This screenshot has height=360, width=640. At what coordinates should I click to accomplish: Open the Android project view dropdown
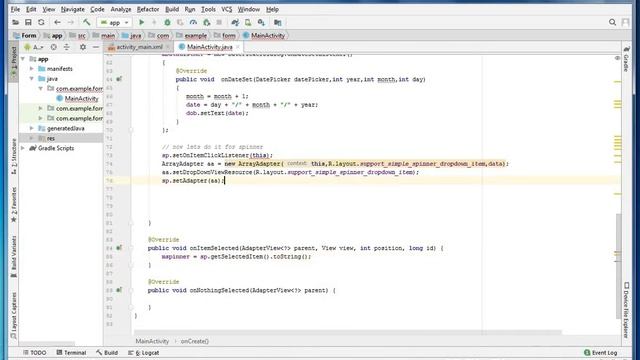[x=33, y=47]
